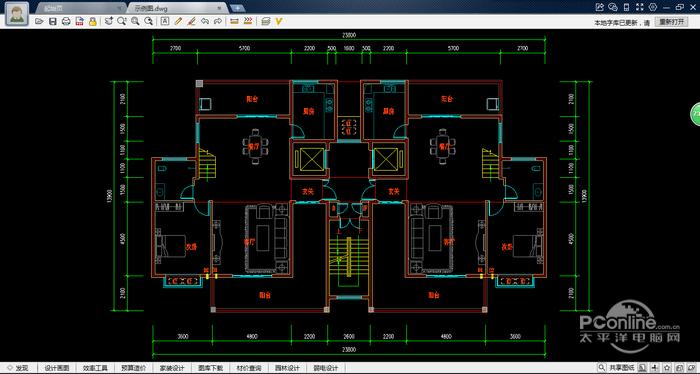This screenshot has width=700, height=374.
Task: Redo with the right arrow icon
Action: (218, 21)
